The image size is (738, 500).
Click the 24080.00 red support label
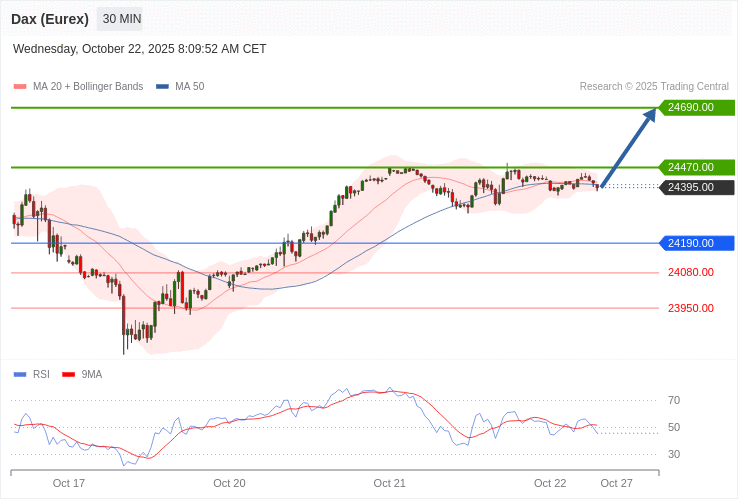pyautogui.click(x=690, y=272)
